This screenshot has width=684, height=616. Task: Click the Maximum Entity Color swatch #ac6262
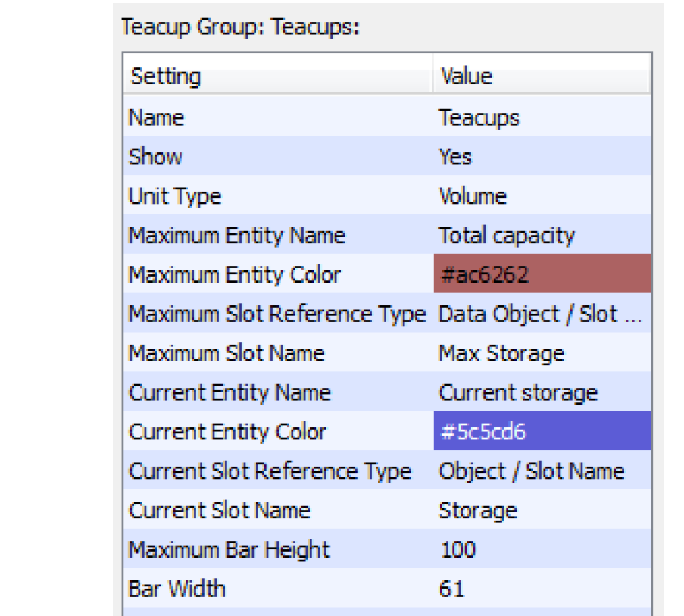pos(542,274)
